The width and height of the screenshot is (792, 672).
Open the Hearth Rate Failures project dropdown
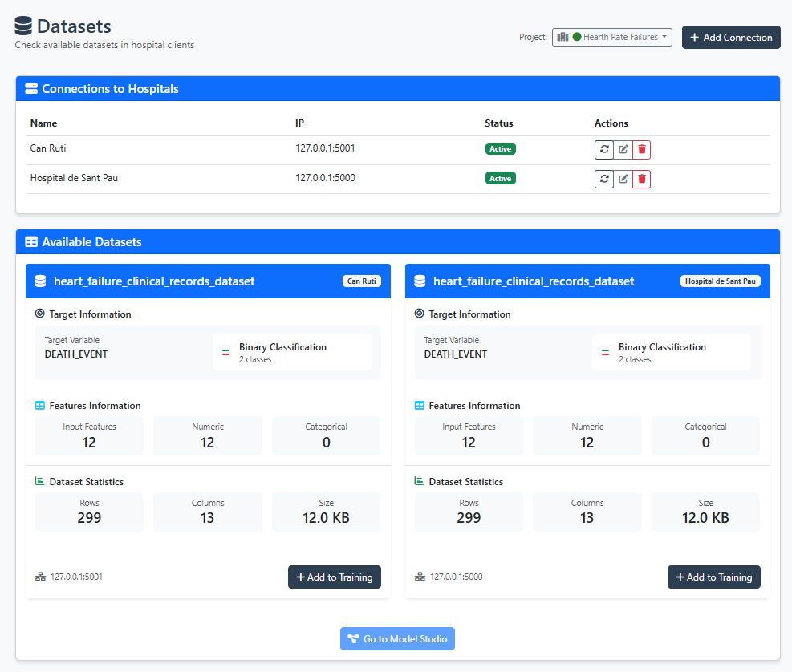click(x=611, y=37)
